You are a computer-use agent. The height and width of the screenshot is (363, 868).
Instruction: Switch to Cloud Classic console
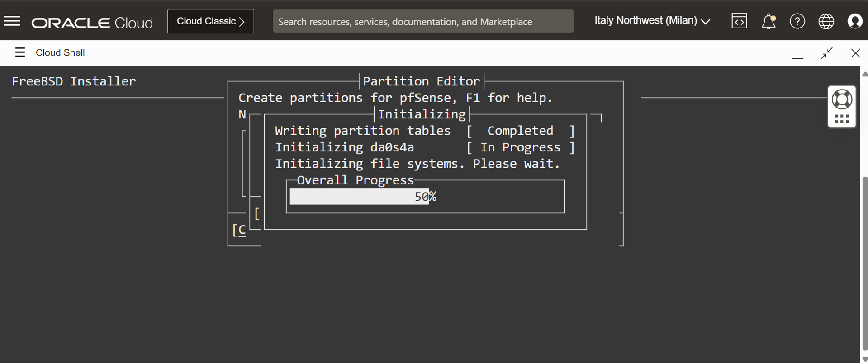[x=211, y=21]
